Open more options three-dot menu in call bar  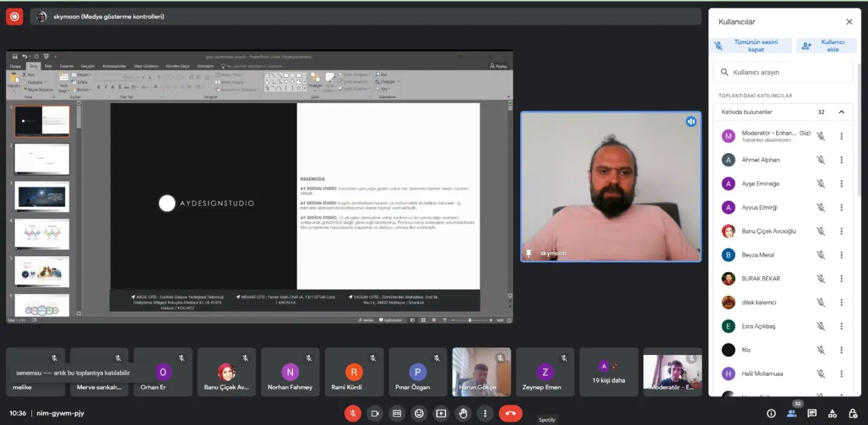pos(485,414)
